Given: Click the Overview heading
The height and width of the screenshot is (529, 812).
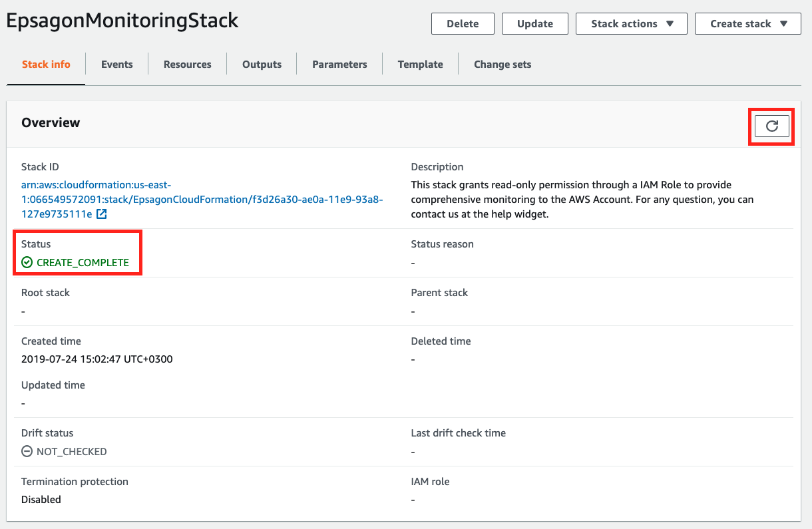Looking at the screenshot, I should point(51,122).
